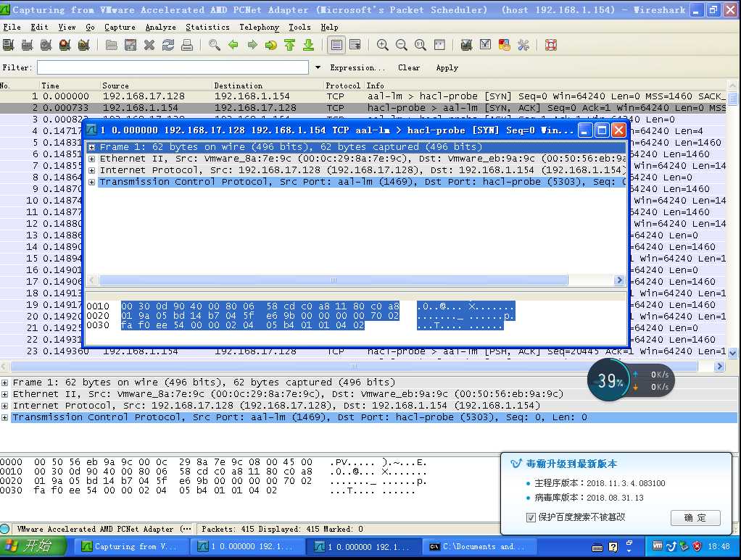Screen dimensions: 741x560
Task: Open preferences with the tools icon
Action: [x=523, y=45]
